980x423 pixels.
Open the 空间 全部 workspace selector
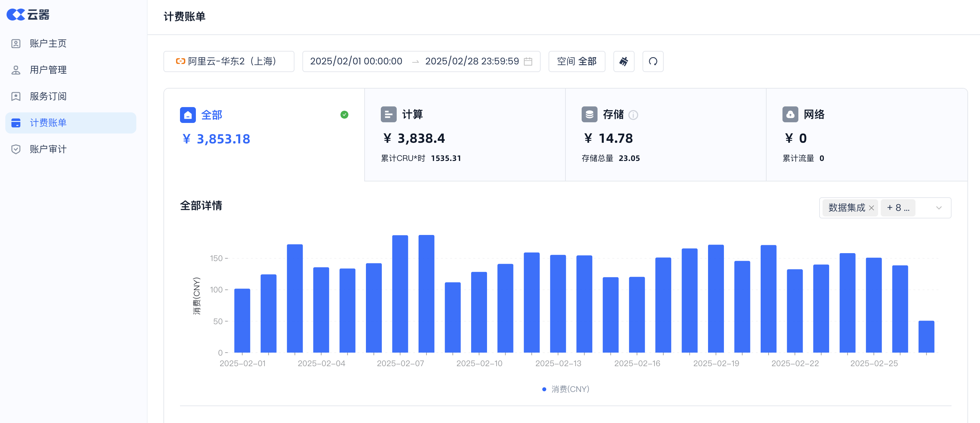[x=576, y=61]
